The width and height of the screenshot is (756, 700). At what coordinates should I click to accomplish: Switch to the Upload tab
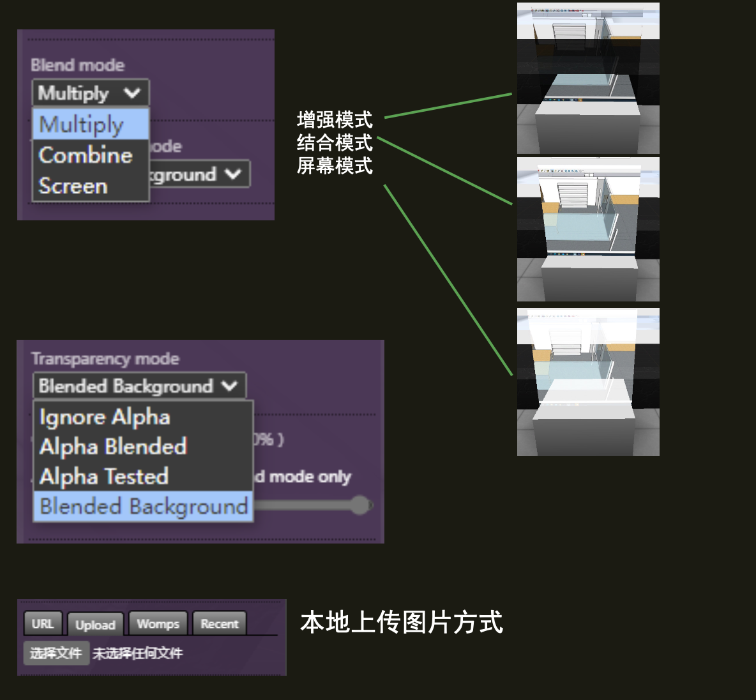pos(96,624)
